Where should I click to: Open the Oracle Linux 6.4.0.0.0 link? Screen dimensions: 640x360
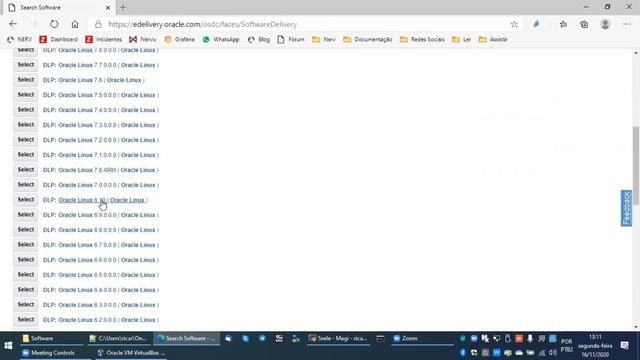[x=108, y=290]
